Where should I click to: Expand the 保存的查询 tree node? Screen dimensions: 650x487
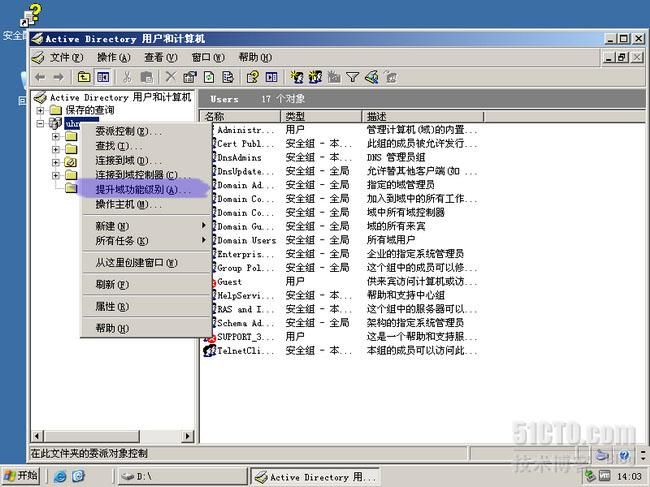click(40, 110)
